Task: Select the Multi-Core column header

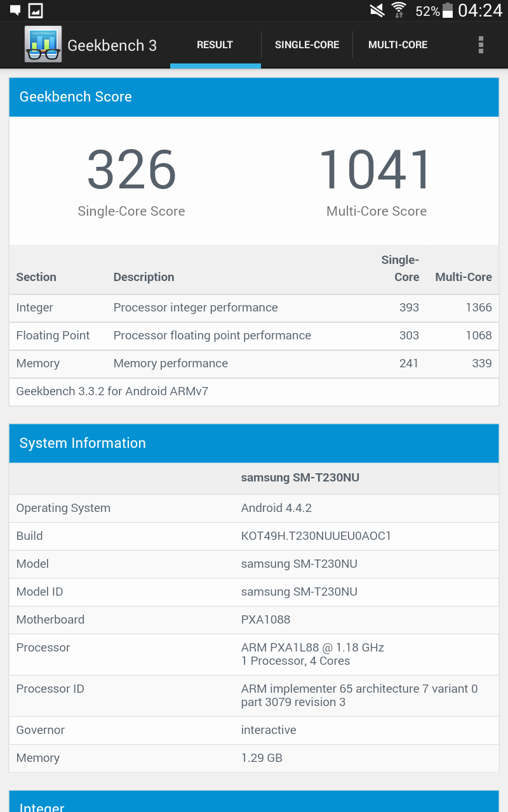Action: (x=464, y=277)
